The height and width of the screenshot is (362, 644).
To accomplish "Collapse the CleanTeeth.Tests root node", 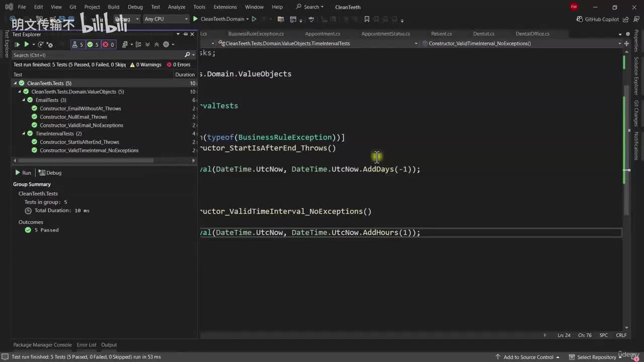I will pyautogui.click(x=15, y=83).
